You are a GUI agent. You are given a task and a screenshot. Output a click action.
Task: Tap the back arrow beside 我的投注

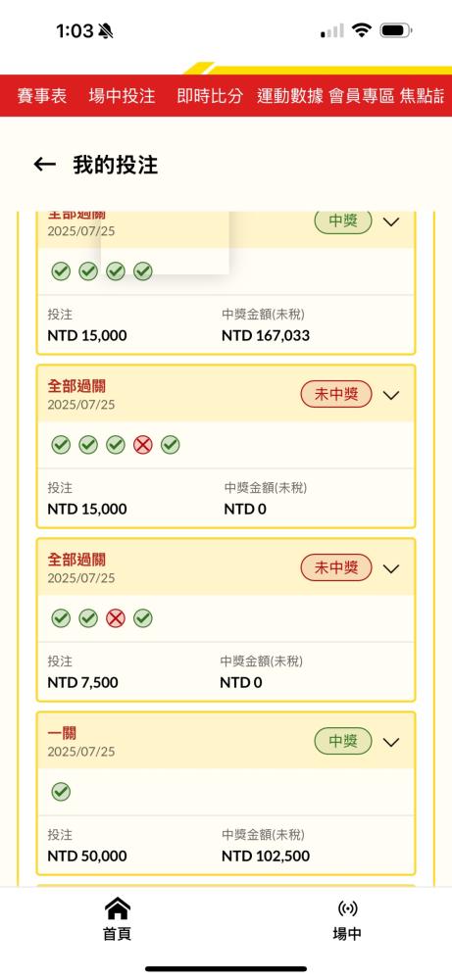coord(44,165)
